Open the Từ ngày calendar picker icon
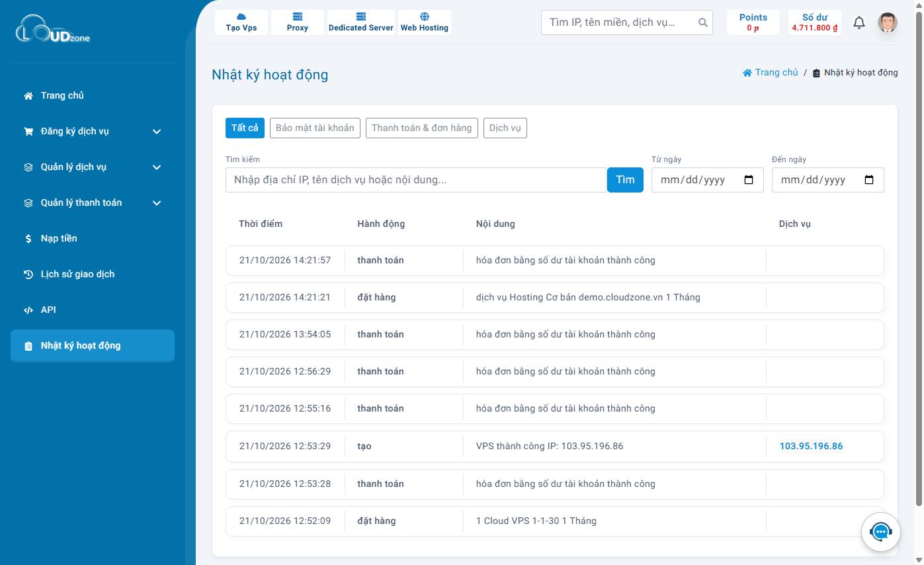This screenshot has height=565, width=924. pyautogui.click(x=749, y=180)
